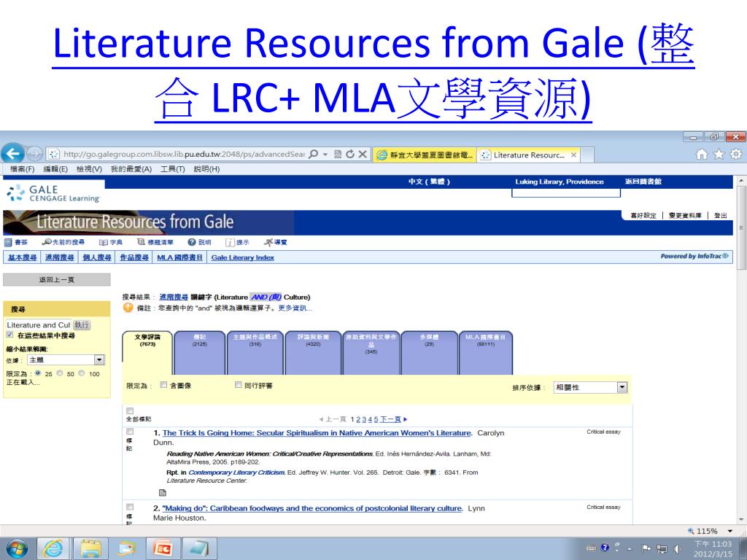Click the 執行 search button
Screen dimensions: 747x560
pos(82,324)
